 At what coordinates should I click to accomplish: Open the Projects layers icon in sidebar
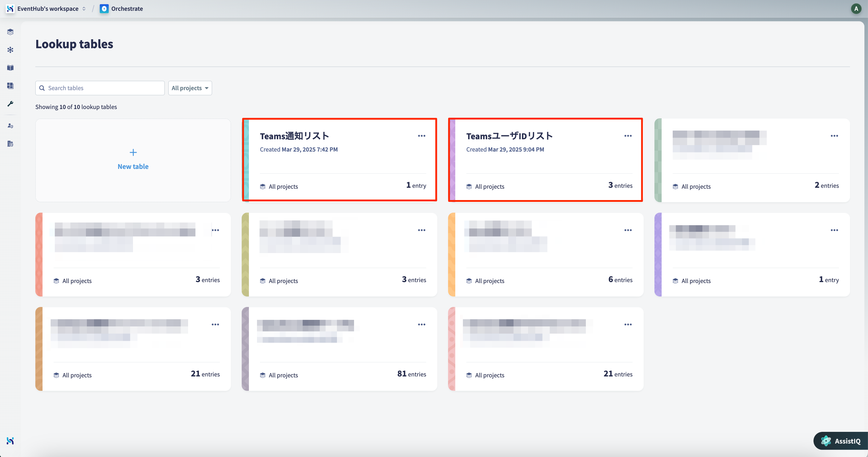[x=10, y=32]
